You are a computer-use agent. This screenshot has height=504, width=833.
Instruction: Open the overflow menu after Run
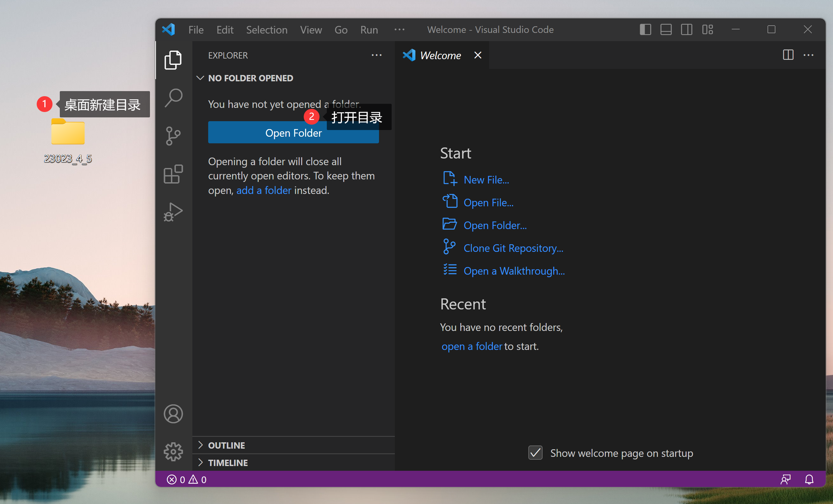click(399, 30)
